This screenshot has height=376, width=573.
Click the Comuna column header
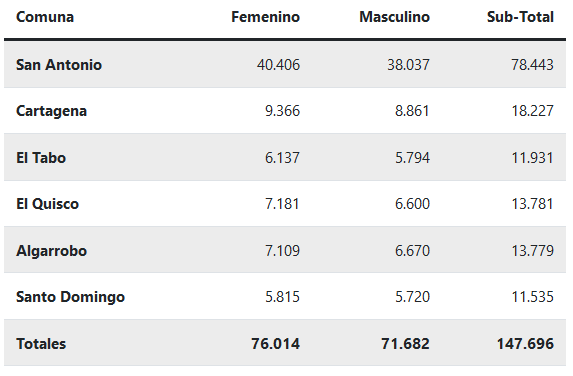click(x=45, y=17)
